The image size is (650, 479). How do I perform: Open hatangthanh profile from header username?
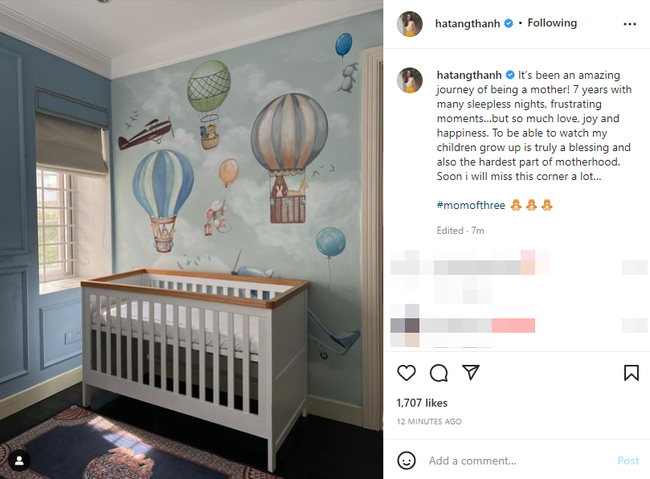click(x=468, y=24)
